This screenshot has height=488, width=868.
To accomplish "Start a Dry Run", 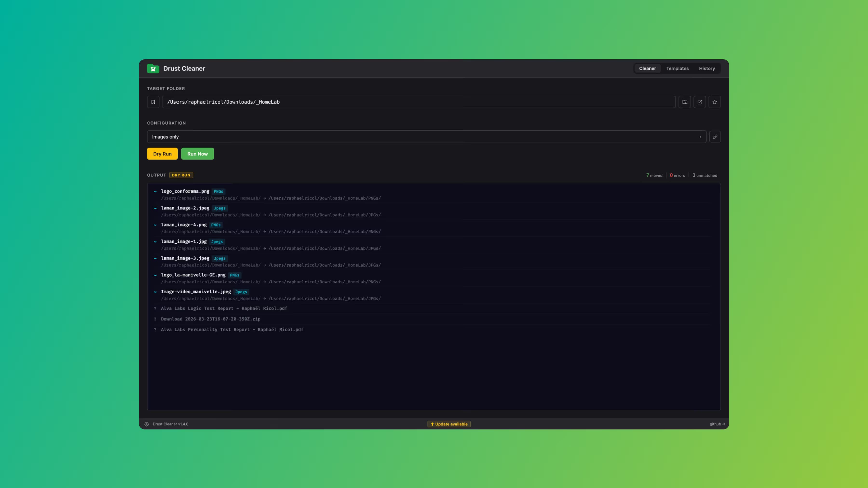I will pos(162,154).
